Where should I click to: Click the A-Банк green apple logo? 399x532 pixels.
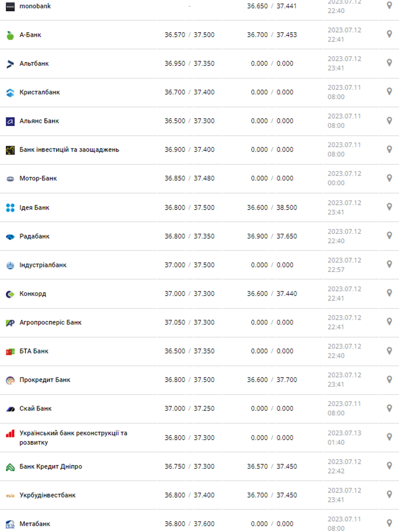tap(10, 35)
